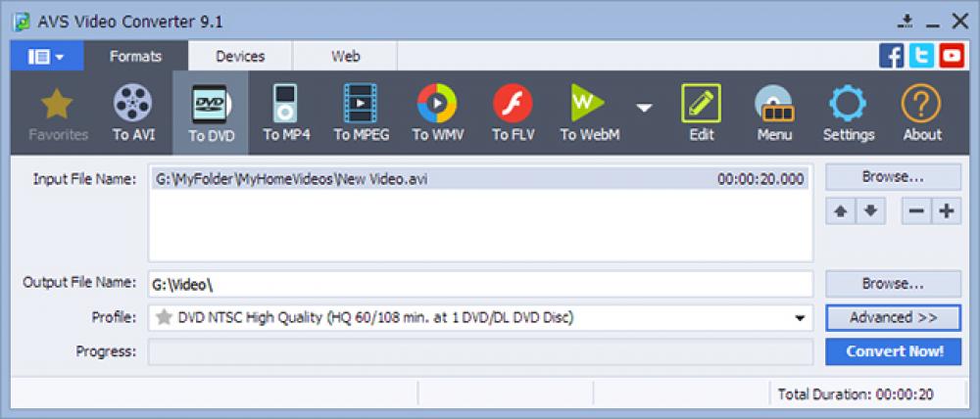The height and width of the screenshot is (419, 980).
Task: Open the Settings gear
Action: [848, 113]
